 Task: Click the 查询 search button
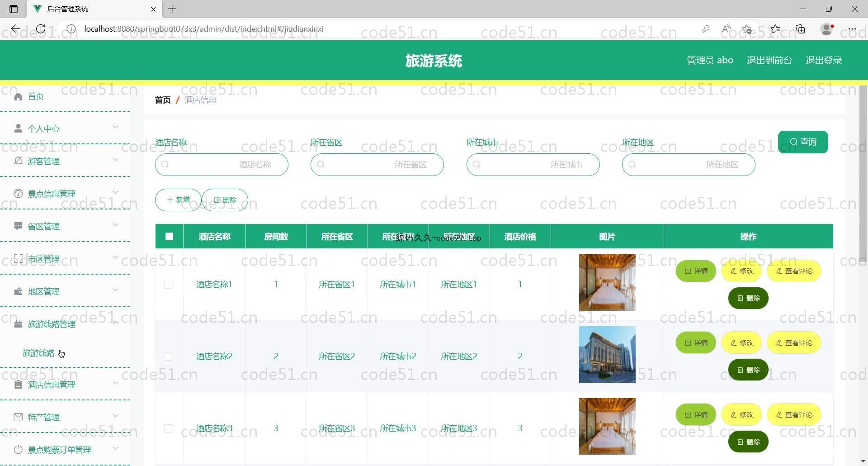(x=803, y=142)
